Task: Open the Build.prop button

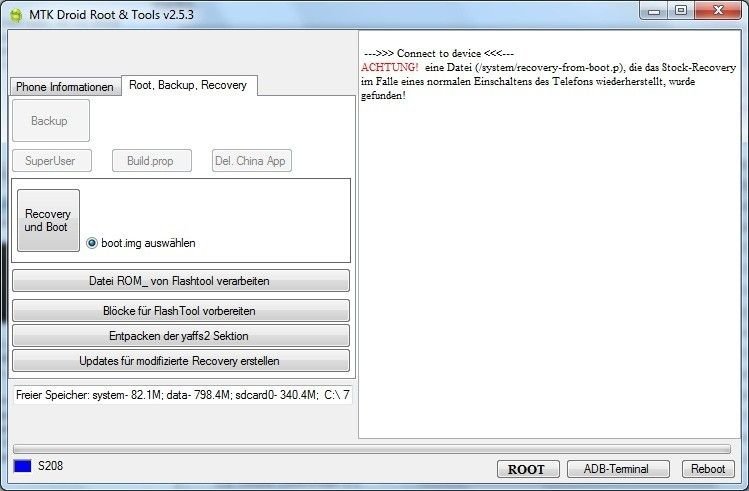Action: pyautogui.click(x=152, y=160)
